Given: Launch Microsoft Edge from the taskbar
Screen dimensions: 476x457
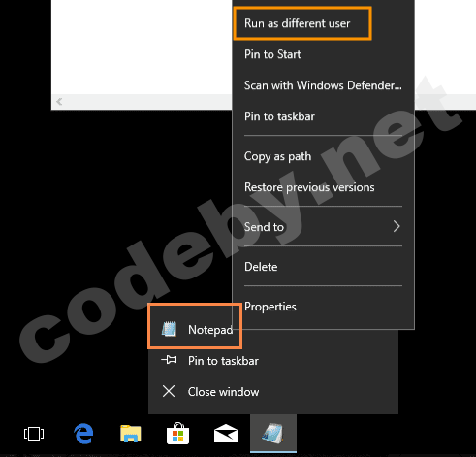Looking at the screenshot, I should [x=83, y=434].
